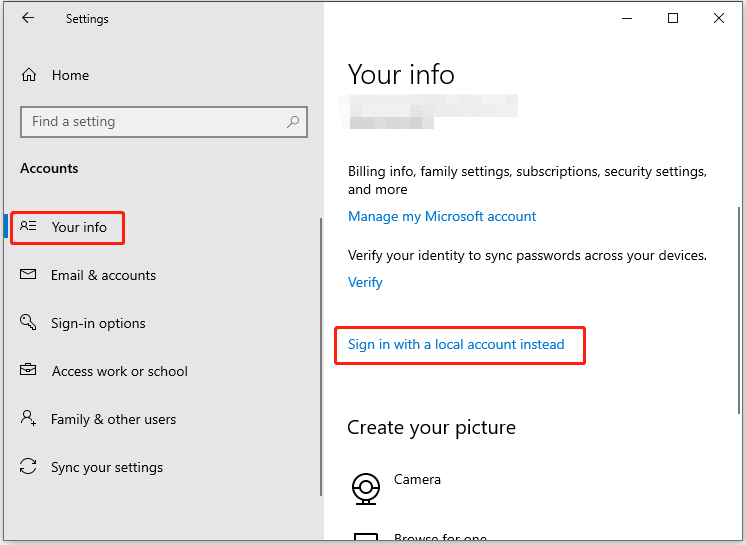Click the Camera webcam icon
The height and width of the screenshot is (545, 746).
point(366,488)
